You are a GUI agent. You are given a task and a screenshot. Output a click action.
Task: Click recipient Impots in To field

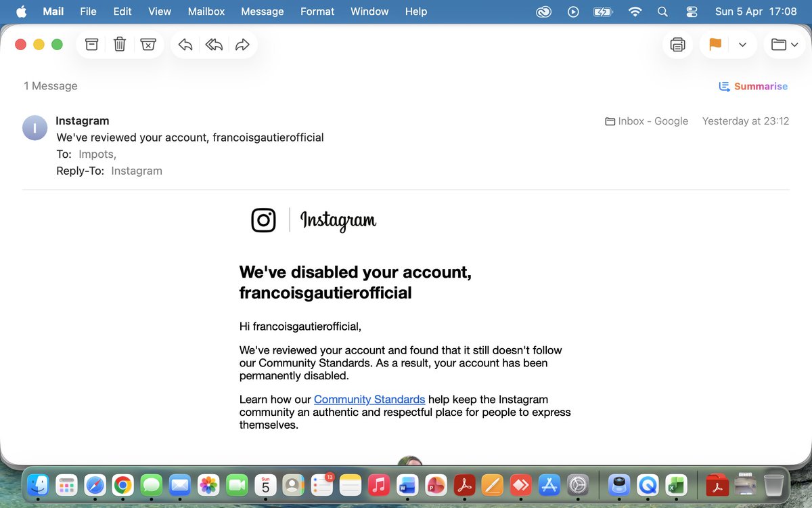click(97, 154)
